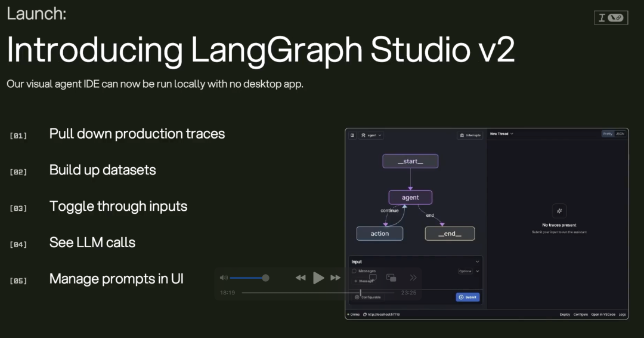Image resolution: width=644 pixels, height=338 pixels.
Task: Open the agent graph dropdown
Action: coord(371,136)
